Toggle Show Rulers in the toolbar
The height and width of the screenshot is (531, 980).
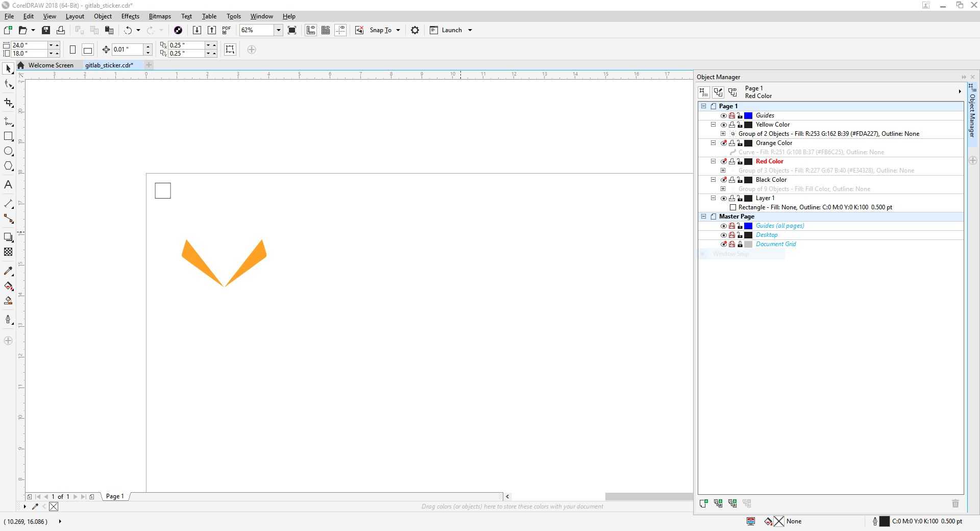click(311, 30)
